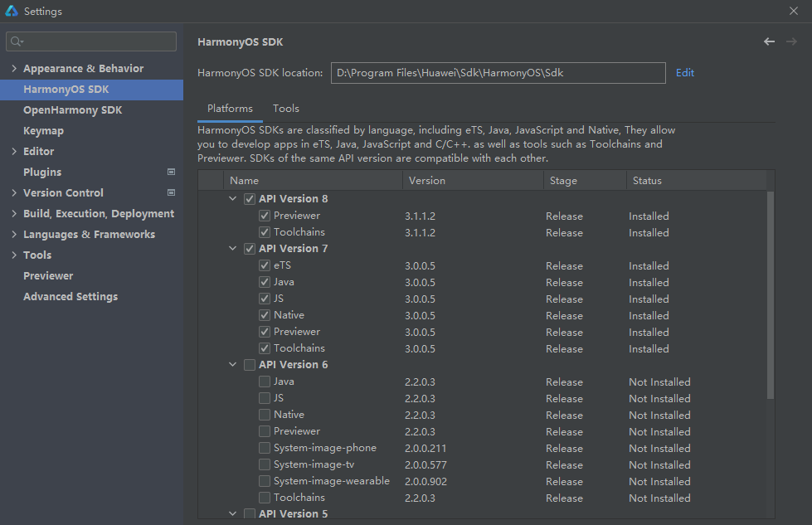Click the Status column header
Viewport: 812px width, 525px height.
click(697, 180)
